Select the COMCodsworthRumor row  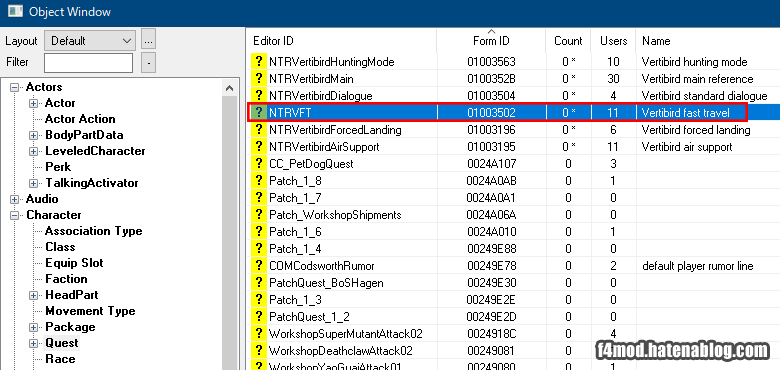[513, 266]
